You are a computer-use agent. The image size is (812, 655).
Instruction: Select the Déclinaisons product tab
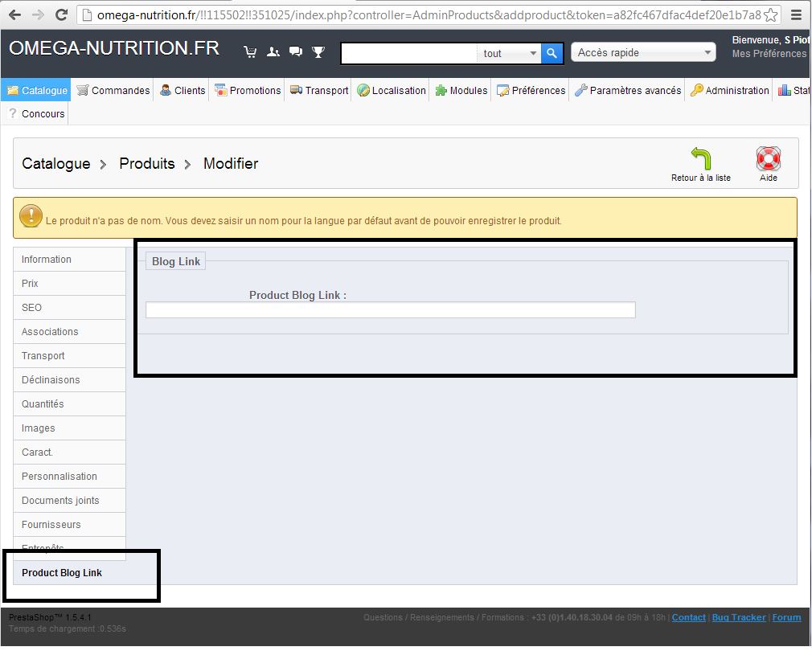pos(69,379)
